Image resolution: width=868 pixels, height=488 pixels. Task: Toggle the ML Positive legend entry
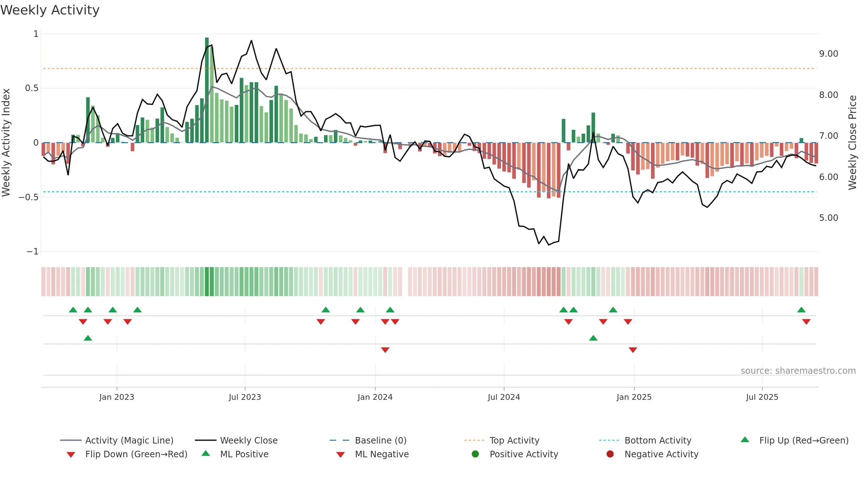(x=235, y=454)
